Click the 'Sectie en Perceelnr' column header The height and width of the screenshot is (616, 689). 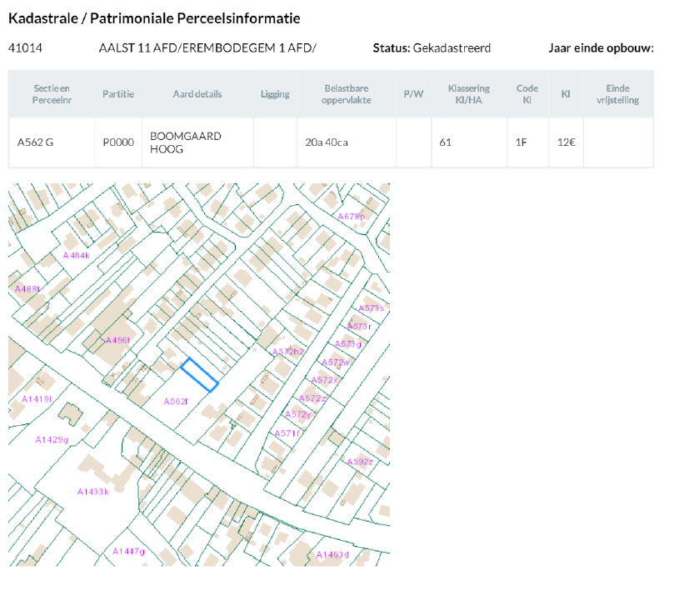point(51,94)
